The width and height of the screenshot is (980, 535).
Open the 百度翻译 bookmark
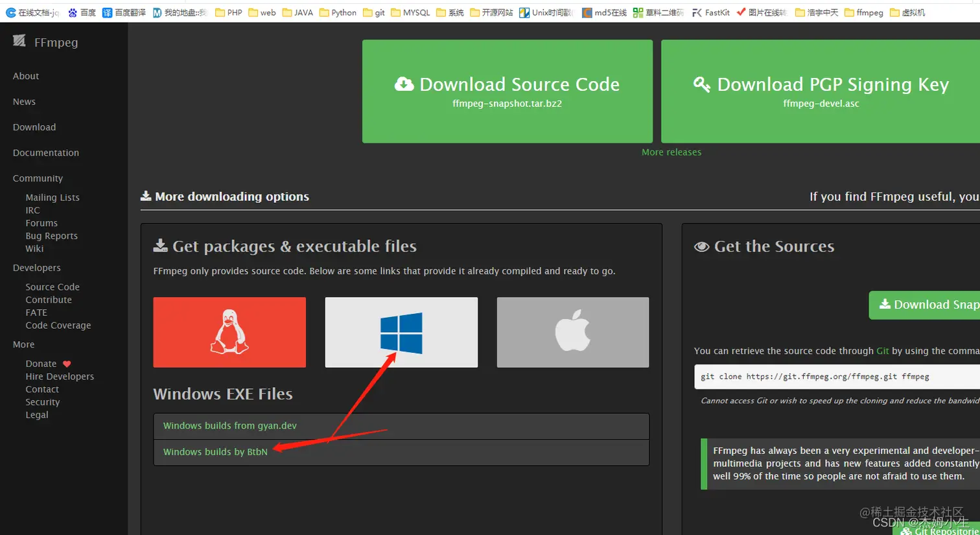(x=124, y=12)
